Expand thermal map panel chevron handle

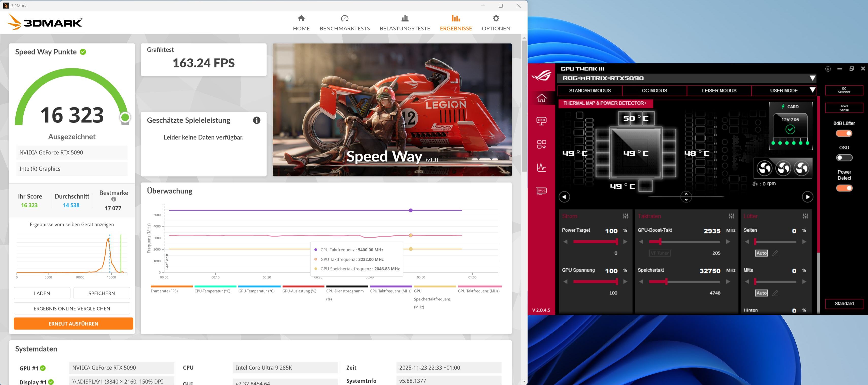(686, 196)
